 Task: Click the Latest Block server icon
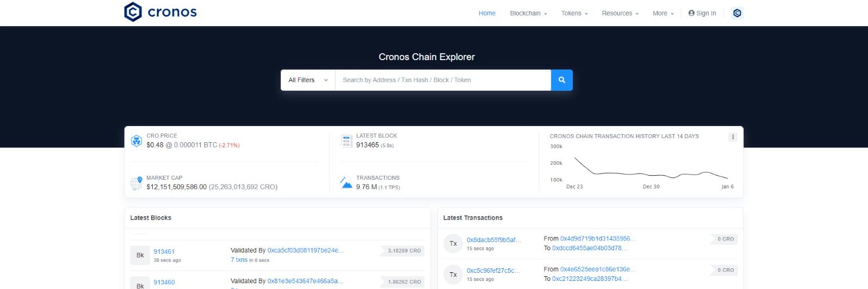[x=347, y=140]
